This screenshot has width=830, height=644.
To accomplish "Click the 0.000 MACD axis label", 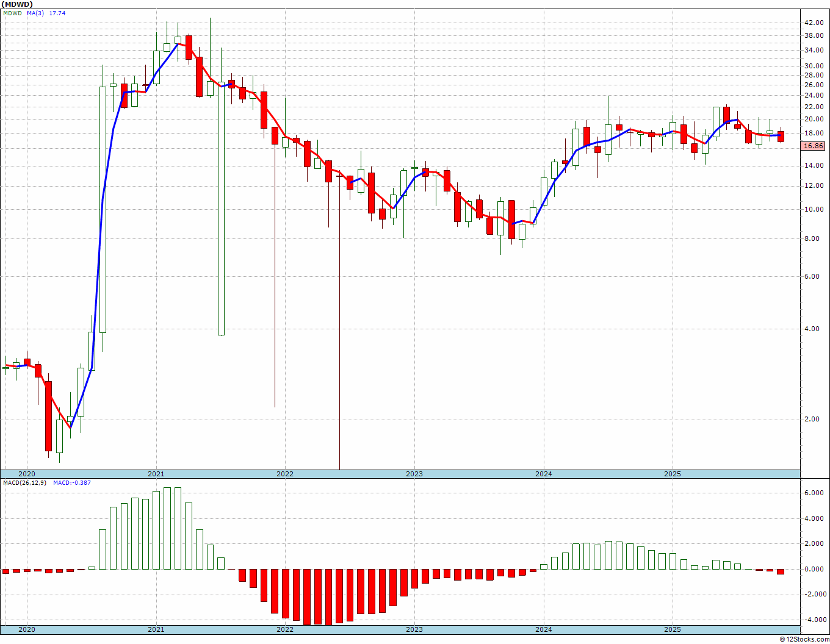I will (815, 569).
